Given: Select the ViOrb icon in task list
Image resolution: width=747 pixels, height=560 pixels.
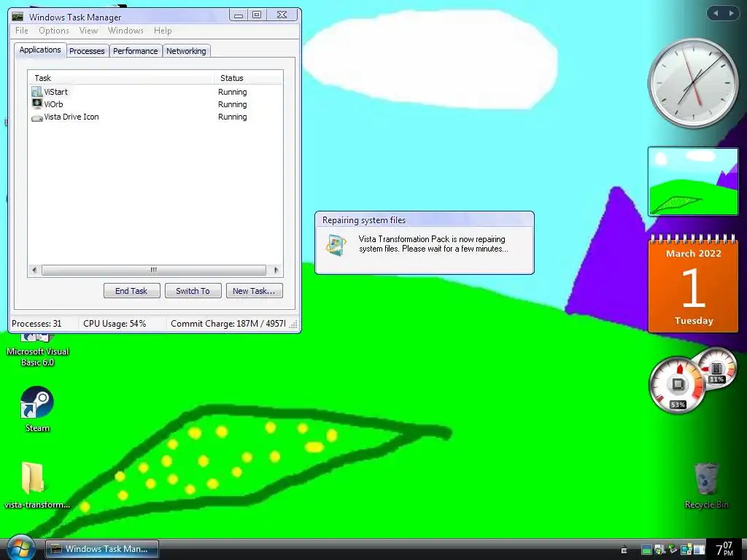Looking at the screenshot, I should 36,104.
